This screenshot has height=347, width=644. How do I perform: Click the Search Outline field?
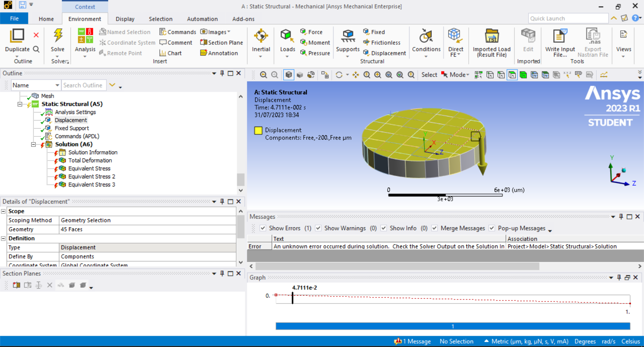coord(84,85)
